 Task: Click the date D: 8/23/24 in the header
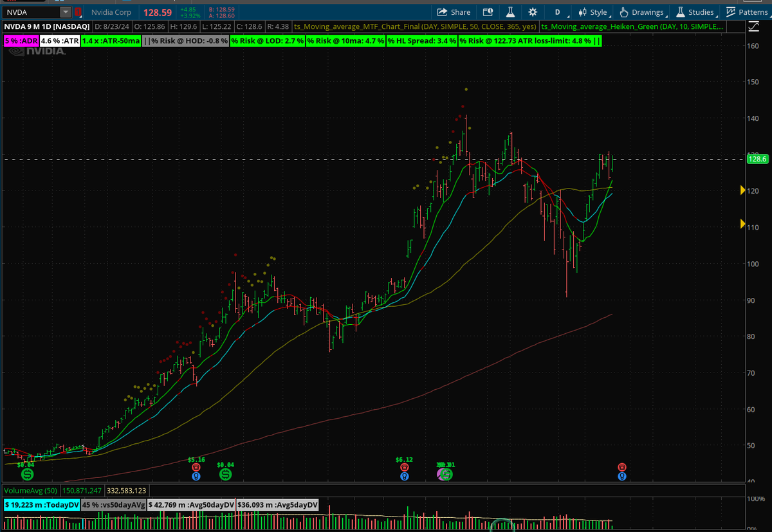click(x=111, y=26)
